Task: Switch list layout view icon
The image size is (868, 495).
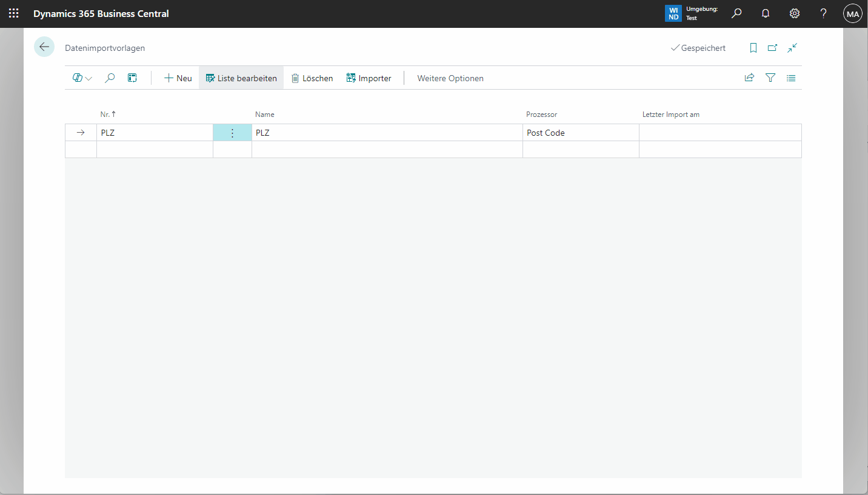Action: [x=791, y=78]
